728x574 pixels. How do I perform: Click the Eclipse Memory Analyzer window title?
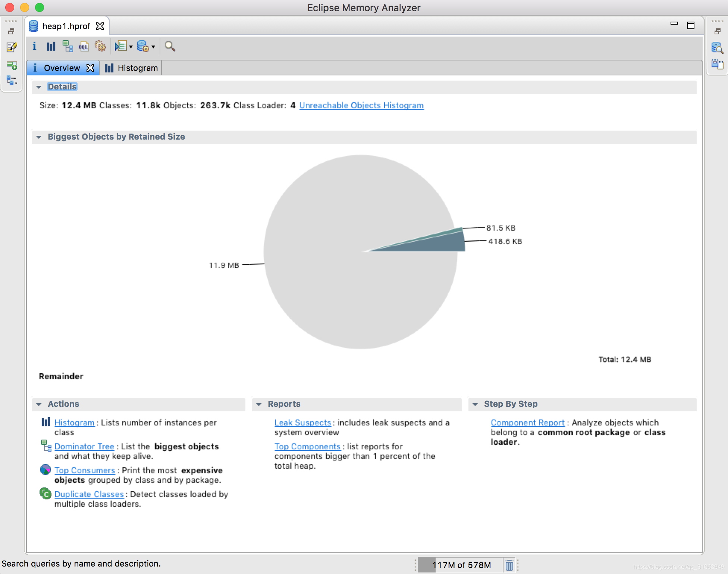tap(364, 8)
